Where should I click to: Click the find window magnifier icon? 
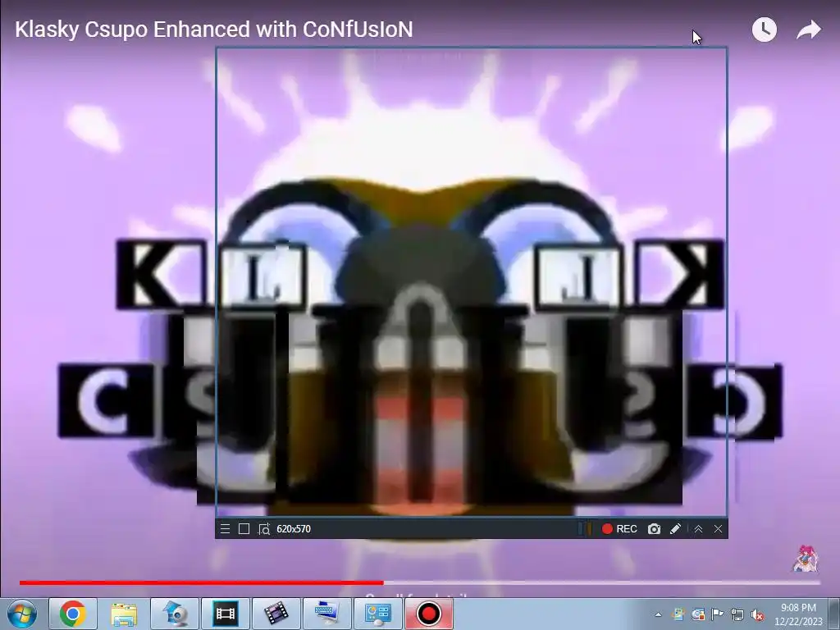(263, 529)
